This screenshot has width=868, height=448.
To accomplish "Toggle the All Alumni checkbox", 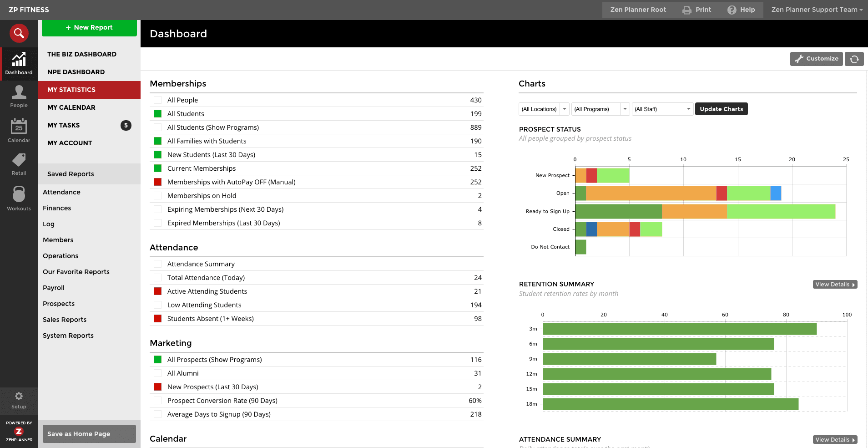I will tap(157, 373).
